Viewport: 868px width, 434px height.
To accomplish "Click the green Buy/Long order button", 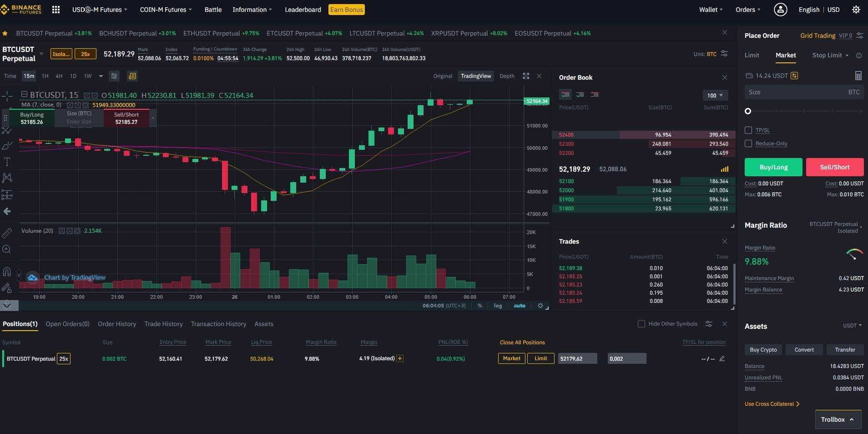I will (773, 167).
